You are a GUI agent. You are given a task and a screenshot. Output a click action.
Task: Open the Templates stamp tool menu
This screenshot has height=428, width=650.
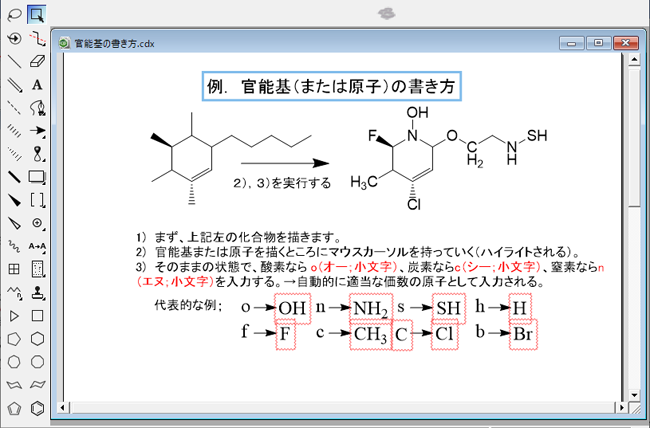pyautogui.click(x=37, y=292)
